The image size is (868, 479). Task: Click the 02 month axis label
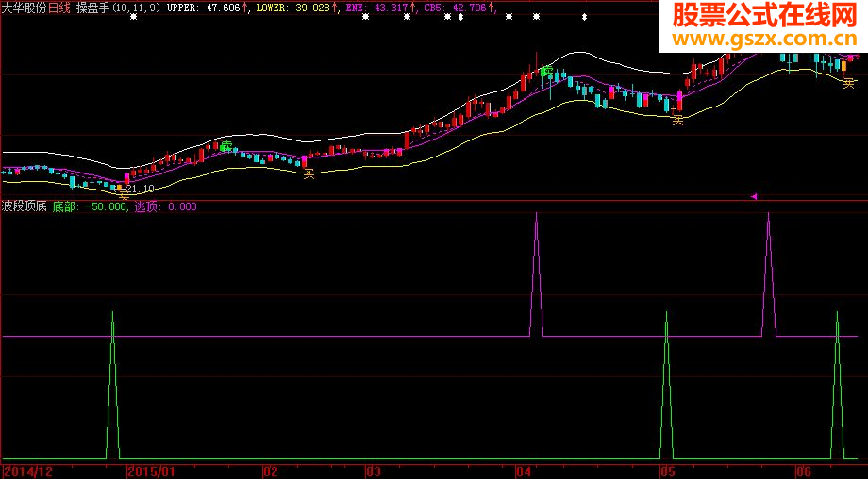click(270, 471)
